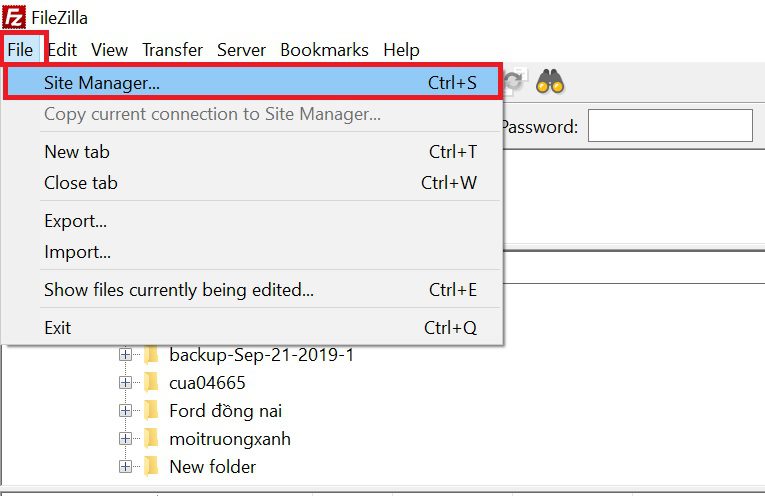Open the Help menu

(x=401, y=50)
